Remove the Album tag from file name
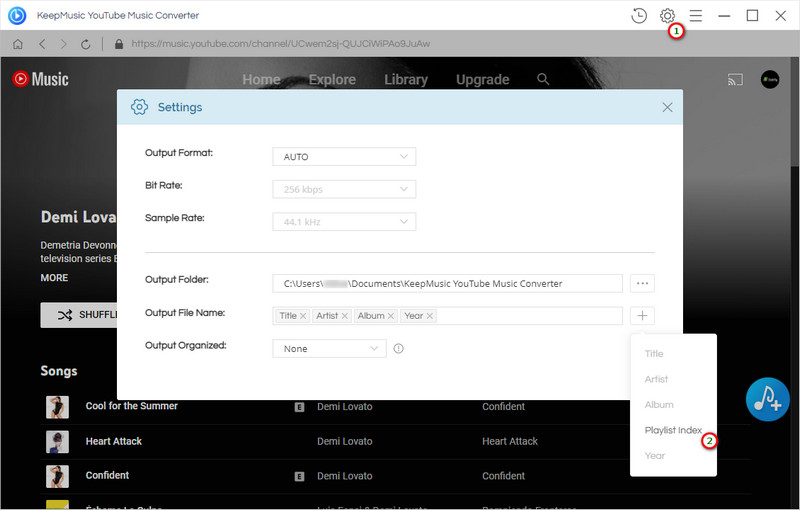Screen dimensions: 800x510 pyautogui.click(x=391, y=316)
